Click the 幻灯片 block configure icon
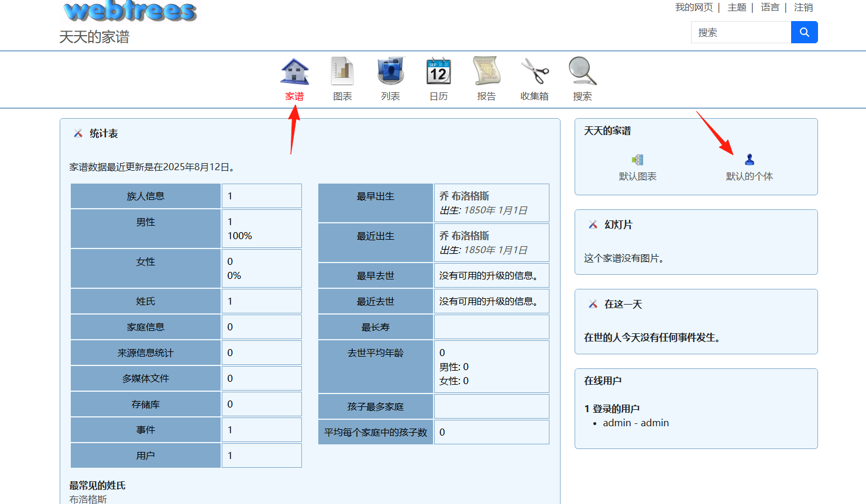Screen dimensions: 866x504 [593, 225]
